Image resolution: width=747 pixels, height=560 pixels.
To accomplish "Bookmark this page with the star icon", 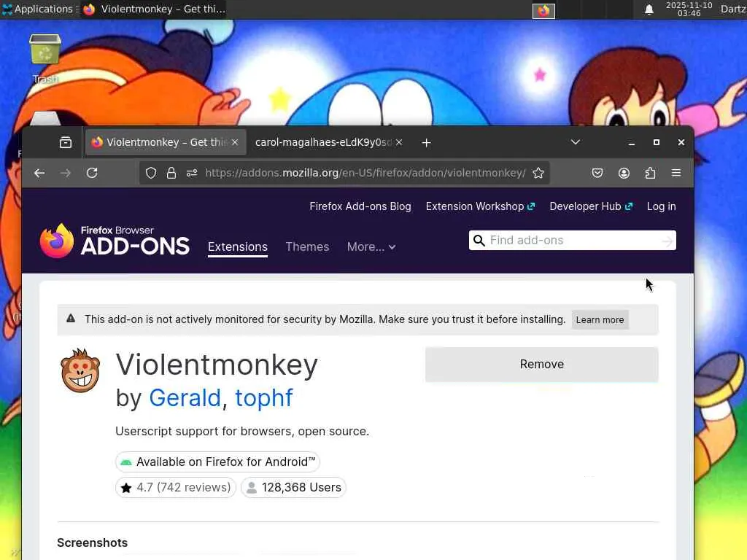I will tap(538, 173).
